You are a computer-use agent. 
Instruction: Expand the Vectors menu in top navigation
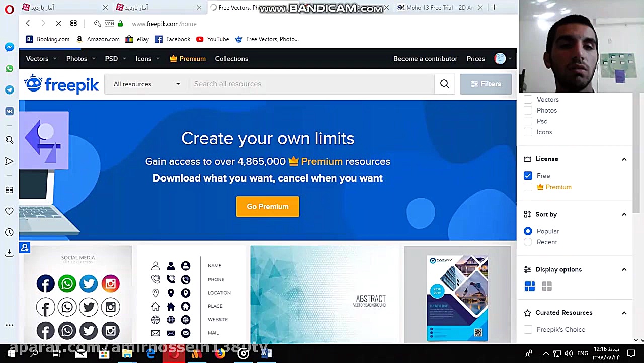[41, 59]
